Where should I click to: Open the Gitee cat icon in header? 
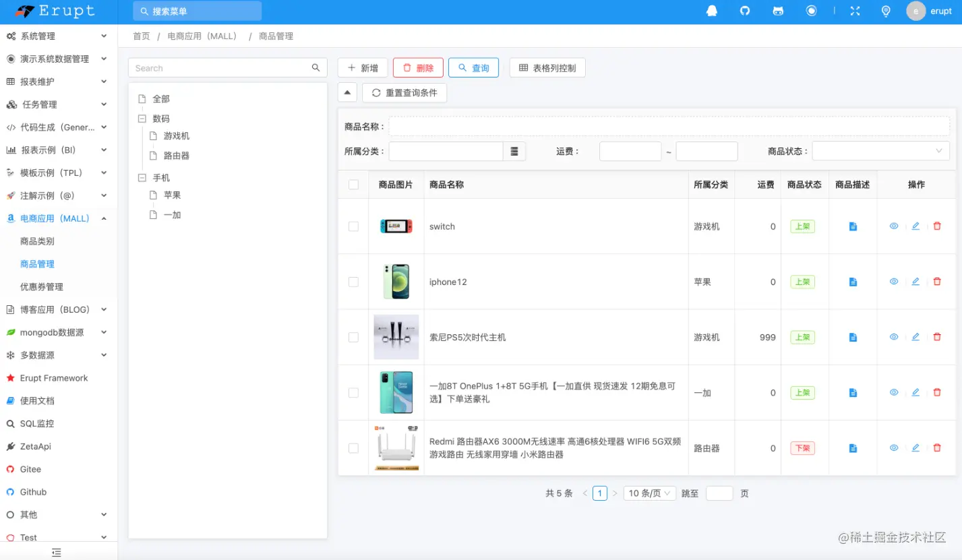point(778,11)
